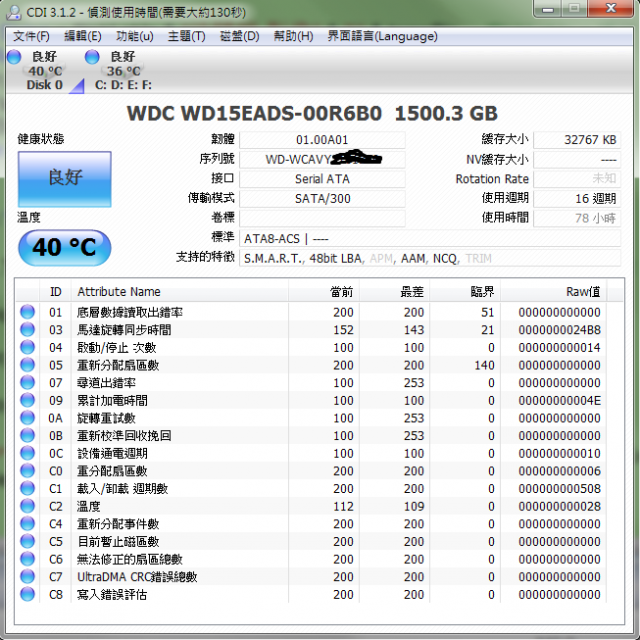Close the CDI window
640x640 pixels.
point(611,9)
